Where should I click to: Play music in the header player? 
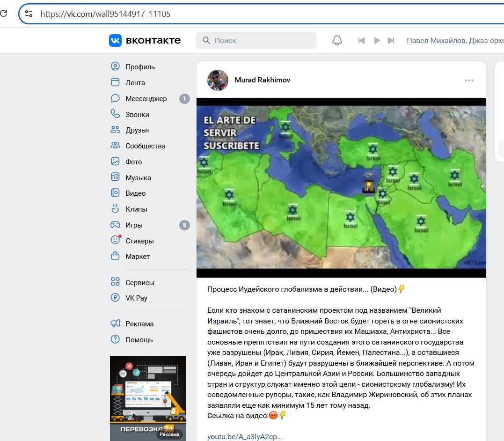pyautogui.click(x=377, y=41)
